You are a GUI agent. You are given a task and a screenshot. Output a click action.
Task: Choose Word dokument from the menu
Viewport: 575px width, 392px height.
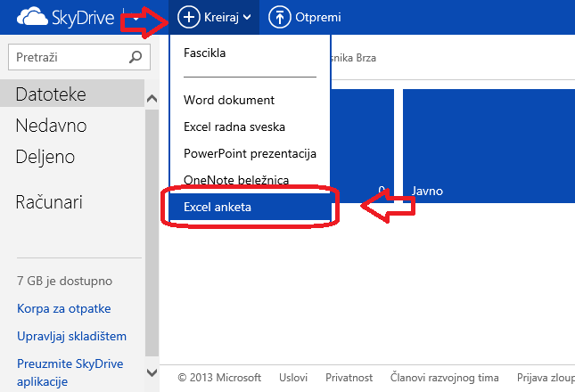pyautogui.click(x=229, y=100)
